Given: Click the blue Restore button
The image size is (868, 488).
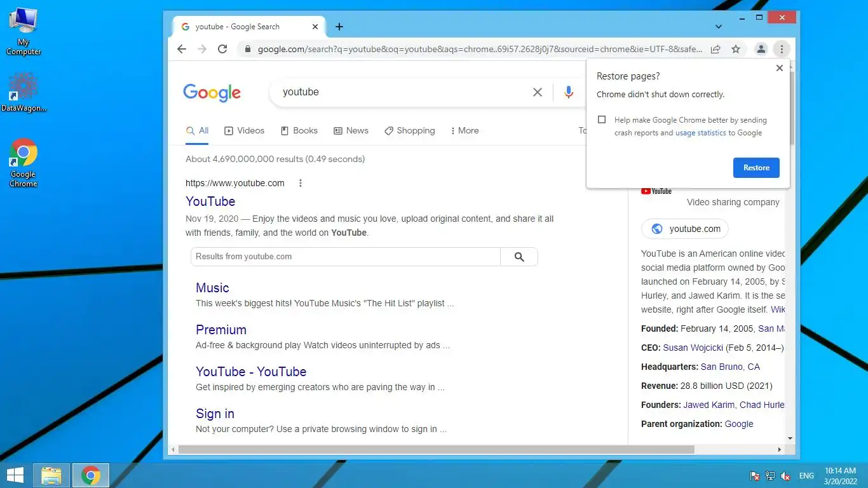Looking at the screenshot, I should click(x=756, y=168).
